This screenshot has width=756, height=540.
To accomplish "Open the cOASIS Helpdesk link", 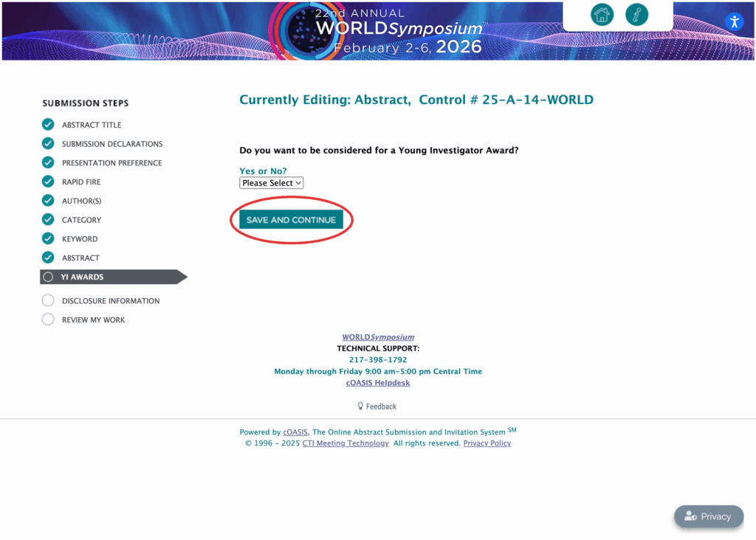I will pyautogui.click(x=378, y=383).
